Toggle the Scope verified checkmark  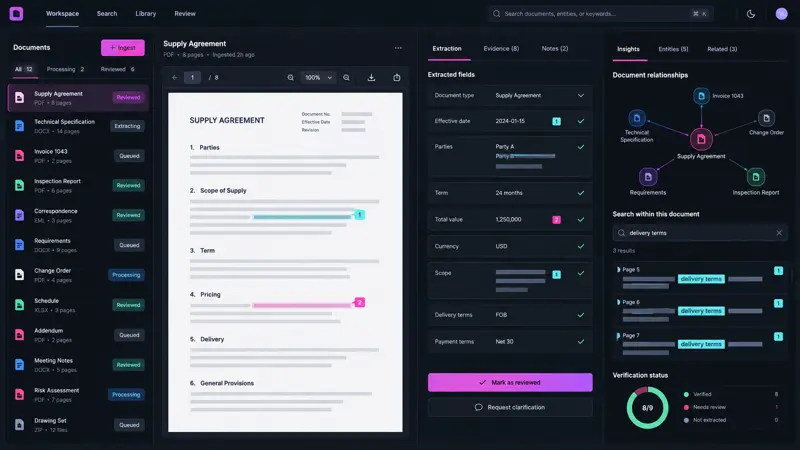coord(581,273)
